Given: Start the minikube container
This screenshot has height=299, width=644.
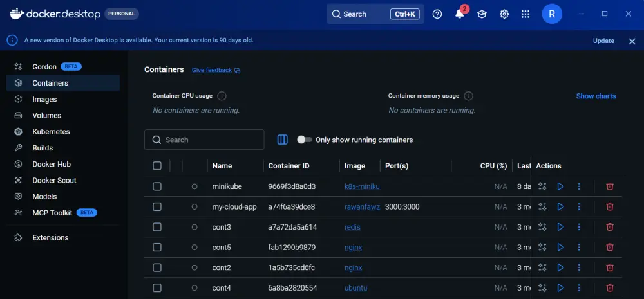Looking at the screenshot, I should coord(561,186).
